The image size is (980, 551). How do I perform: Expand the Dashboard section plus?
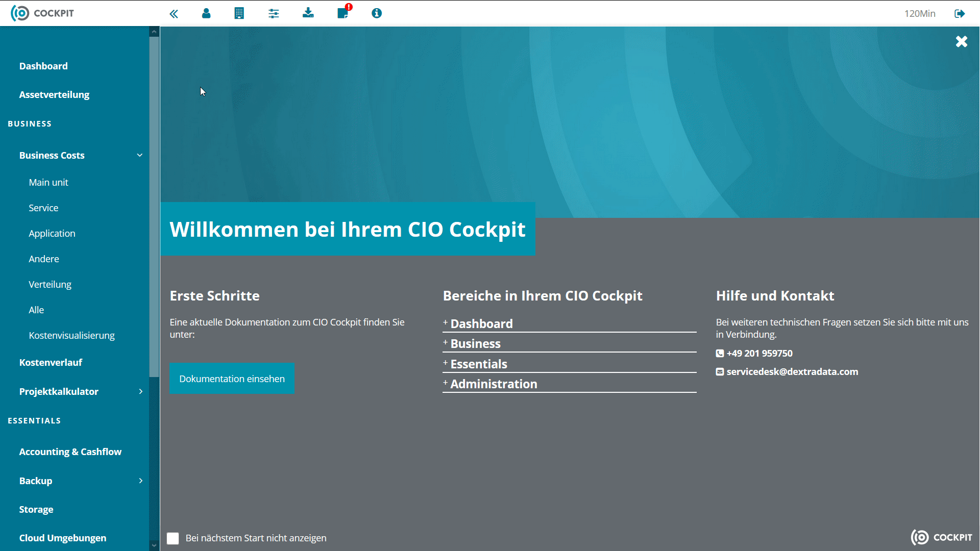(445, 322)
